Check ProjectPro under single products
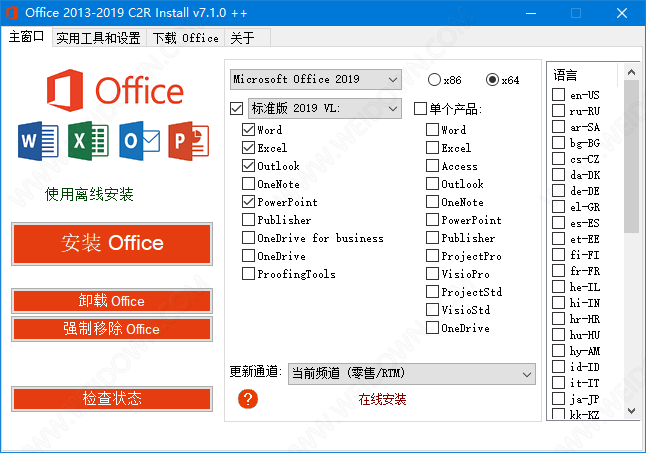This screenshot has width=646, height=453. tap(433, 256)
